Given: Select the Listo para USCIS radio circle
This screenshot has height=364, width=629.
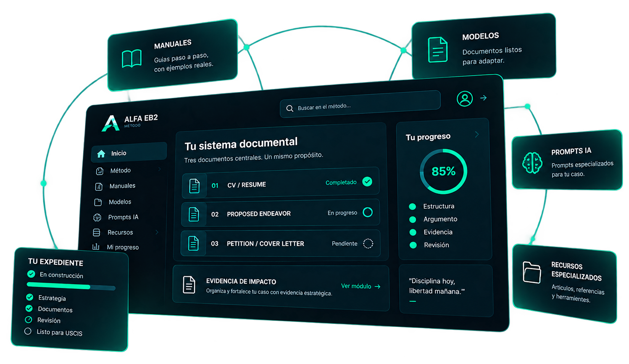Looking at the screenshot, I should (x=28, y=331).
